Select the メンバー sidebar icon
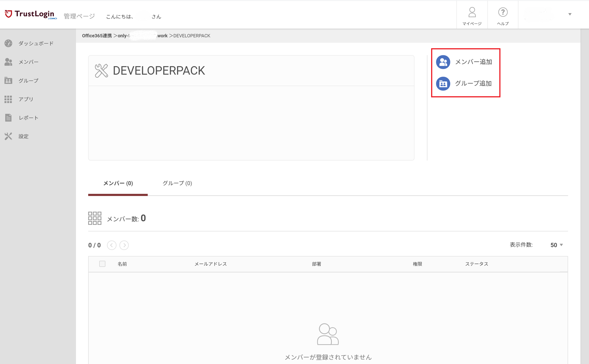This screenshot has width=589, height=364. tap(8, 62)
